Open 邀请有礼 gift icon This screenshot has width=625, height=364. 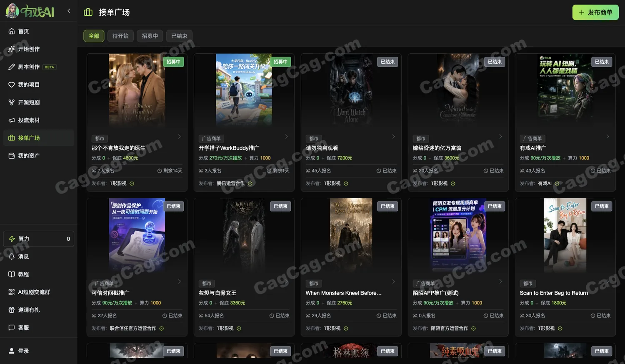point(12,310)
